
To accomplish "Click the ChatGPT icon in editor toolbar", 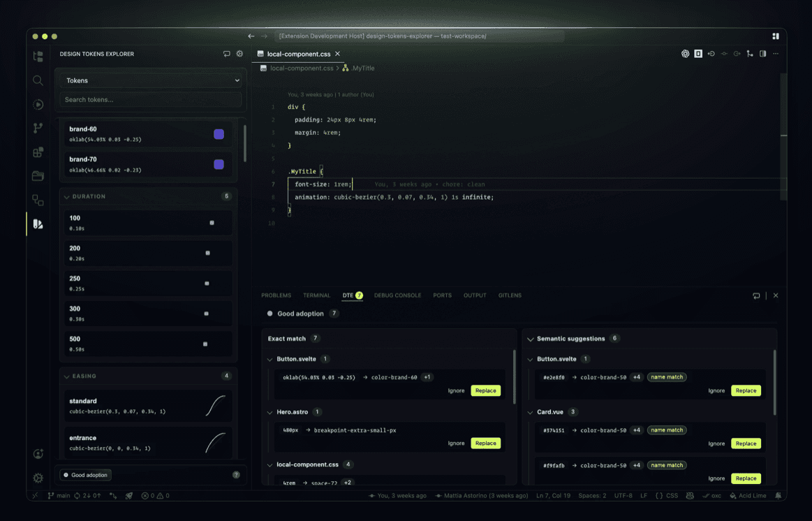I will click(x=685, y=54).
